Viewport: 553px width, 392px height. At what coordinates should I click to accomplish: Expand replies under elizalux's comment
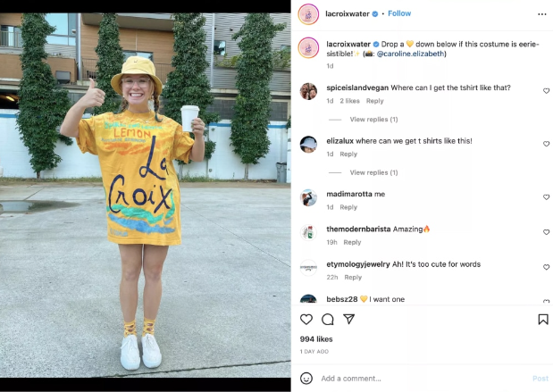373,172
